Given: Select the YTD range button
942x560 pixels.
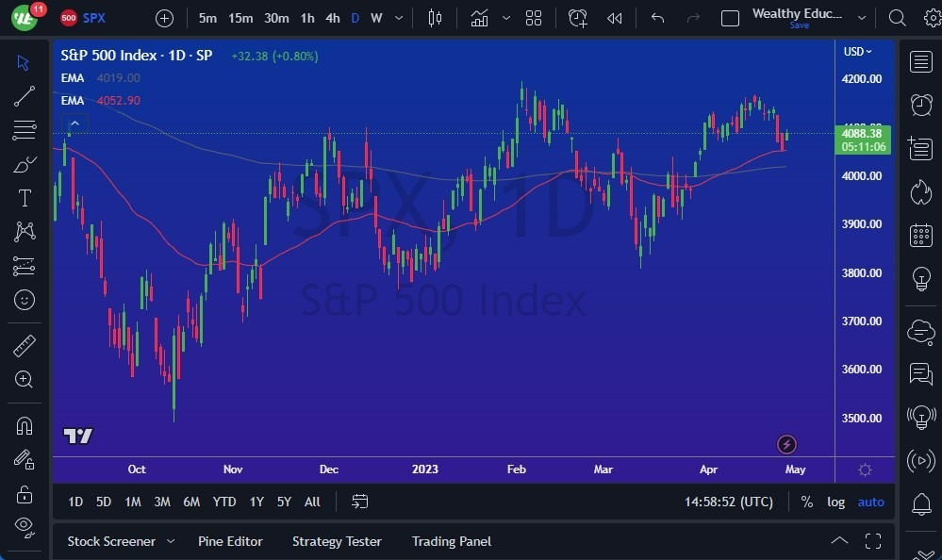Looking at the screenshot, I should click(x=223, y=502).
